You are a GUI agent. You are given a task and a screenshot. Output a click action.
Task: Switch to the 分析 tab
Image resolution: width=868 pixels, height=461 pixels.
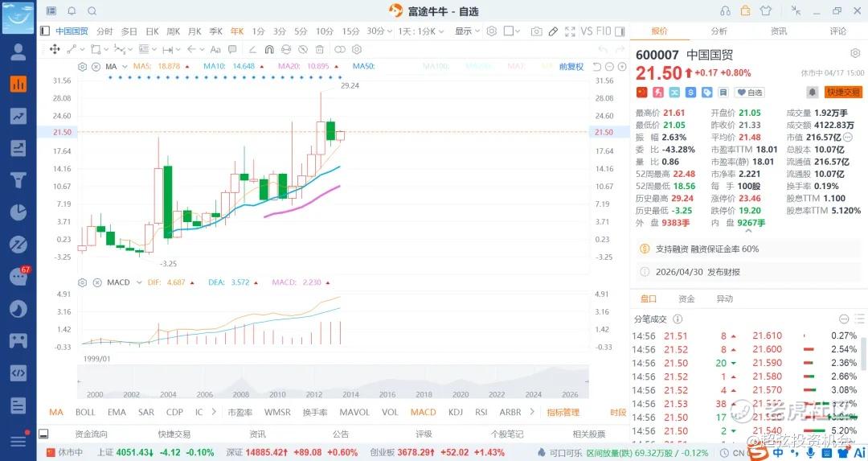(x=719, y=31)
